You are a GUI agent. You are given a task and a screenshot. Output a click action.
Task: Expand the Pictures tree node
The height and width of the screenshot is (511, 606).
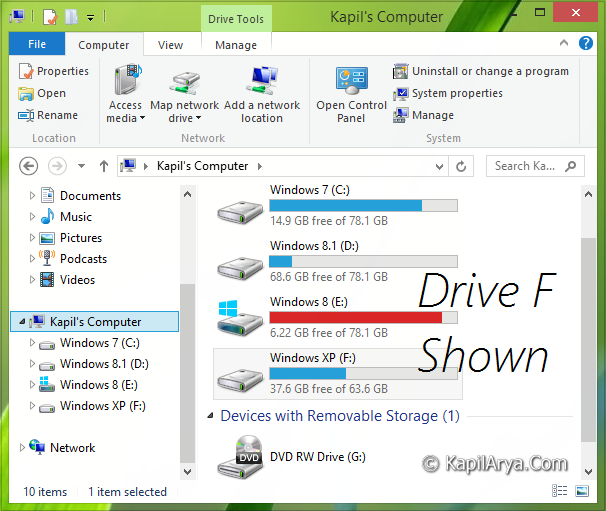click(32, 238)
